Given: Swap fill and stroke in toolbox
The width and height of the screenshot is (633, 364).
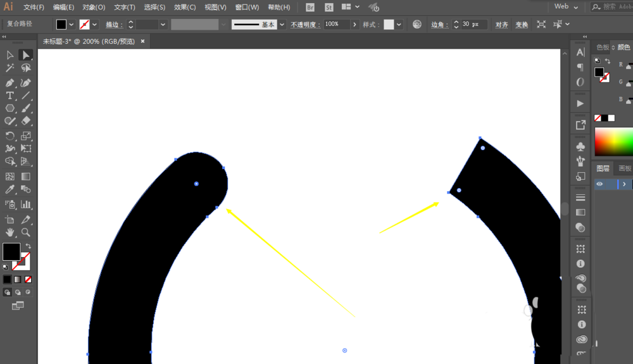Looking at the screenshot, I should [28, 246].
